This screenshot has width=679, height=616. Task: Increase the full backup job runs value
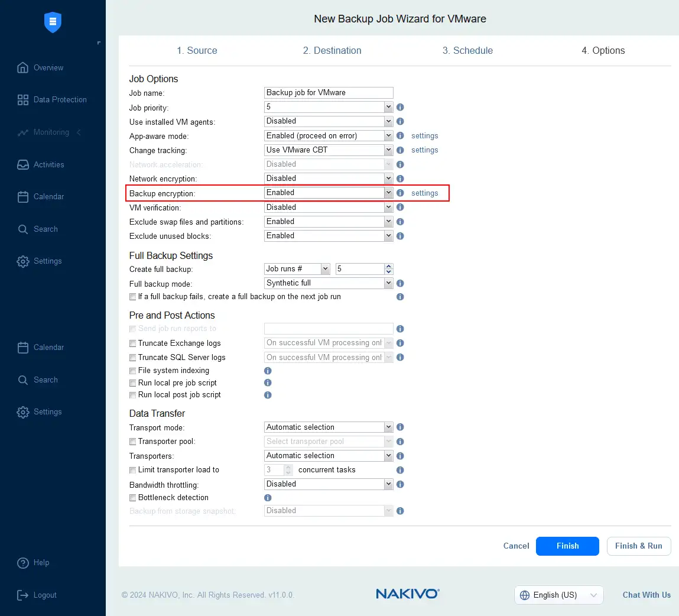tap(388, 267)
